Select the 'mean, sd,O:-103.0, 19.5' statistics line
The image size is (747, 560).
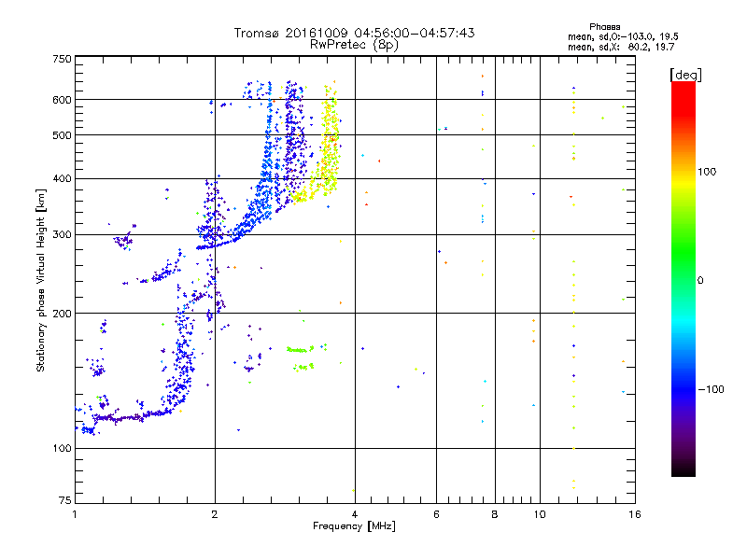pos(623,36)
